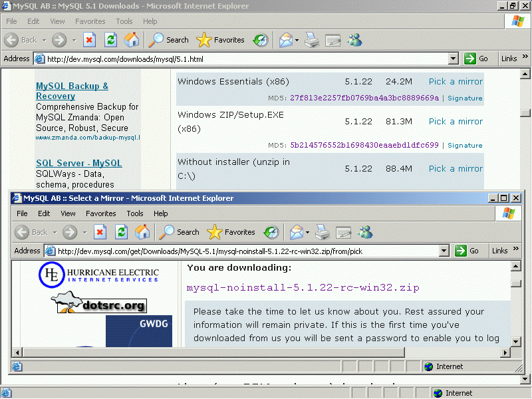Open File menu in MySQL 5.1 Downloads window
This screenshot has width=532, height=399.
11,21
